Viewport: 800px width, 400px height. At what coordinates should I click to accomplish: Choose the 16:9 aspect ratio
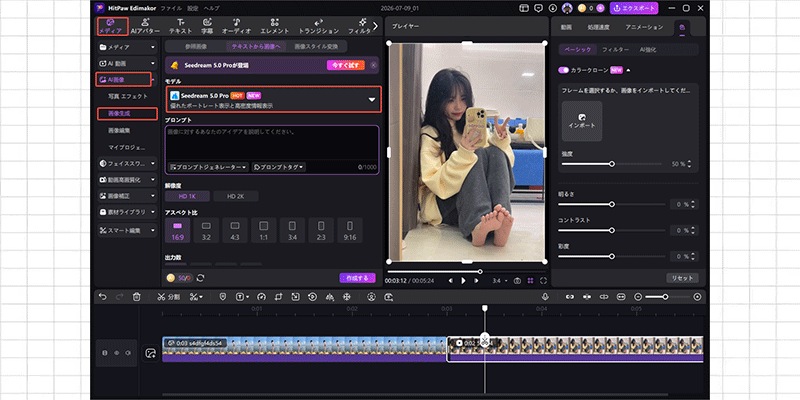[177, 230]
